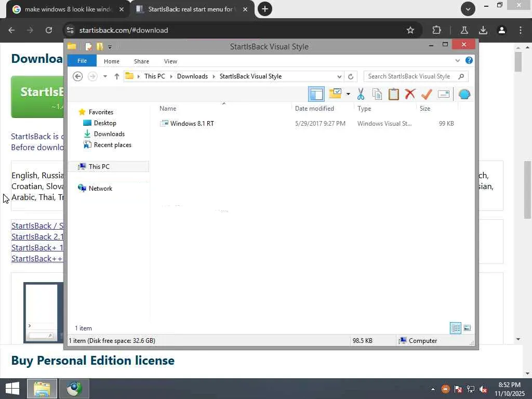
Task: Switch to Large icons view in the status bar
Action: pyautogui.click(x=467, y=328)
